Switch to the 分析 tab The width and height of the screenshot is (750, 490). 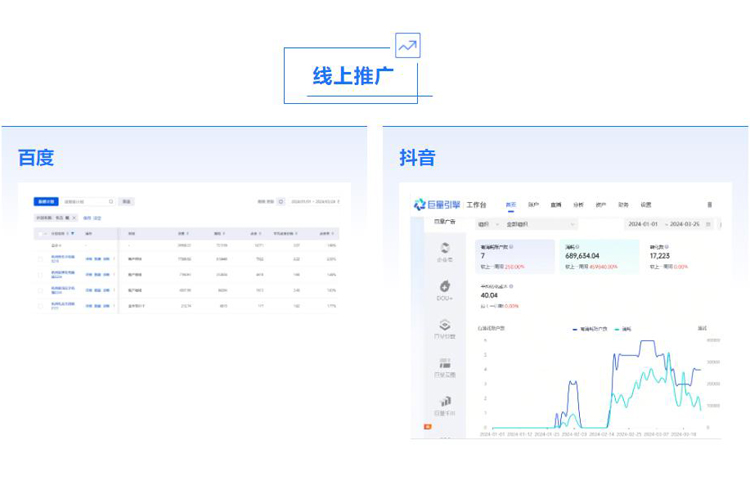tap(578, 205)
